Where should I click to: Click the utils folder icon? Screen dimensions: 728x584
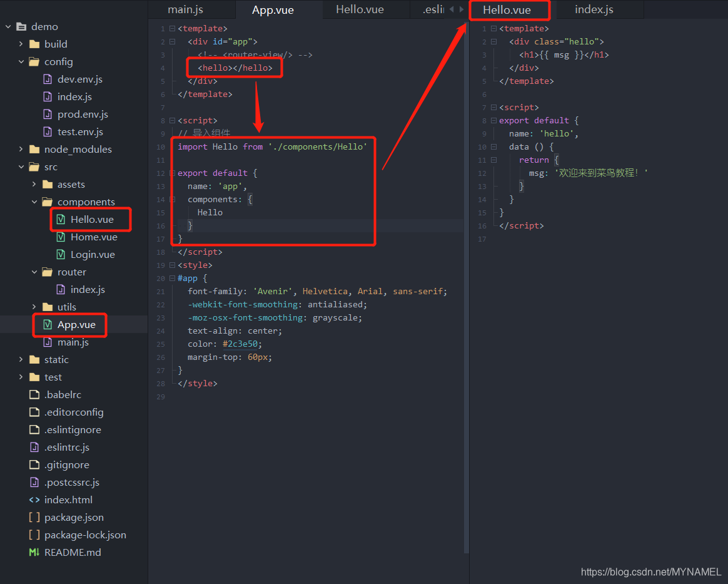click(x=48, y=307)
